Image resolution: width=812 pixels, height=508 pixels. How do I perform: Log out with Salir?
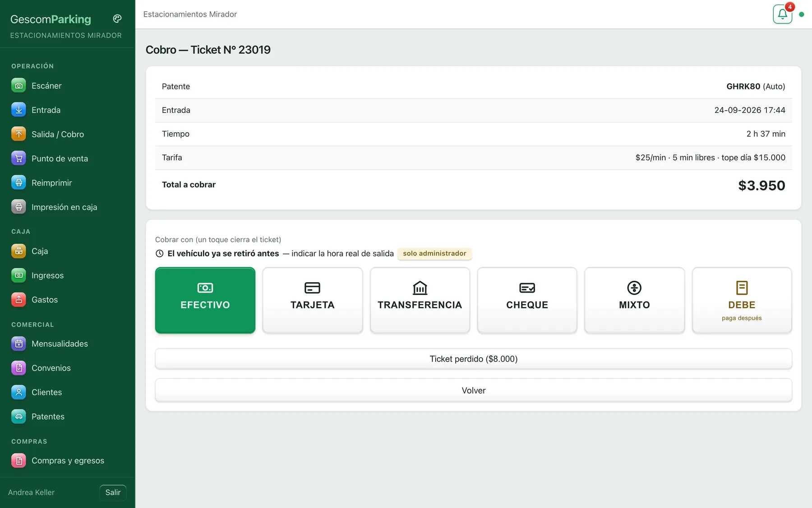click(113, 493)
